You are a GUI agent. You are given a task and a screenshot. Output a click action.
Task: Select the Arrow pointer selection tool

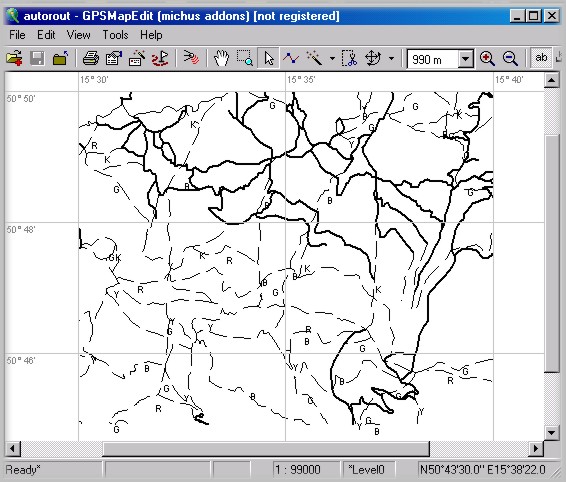coord(268,58)
